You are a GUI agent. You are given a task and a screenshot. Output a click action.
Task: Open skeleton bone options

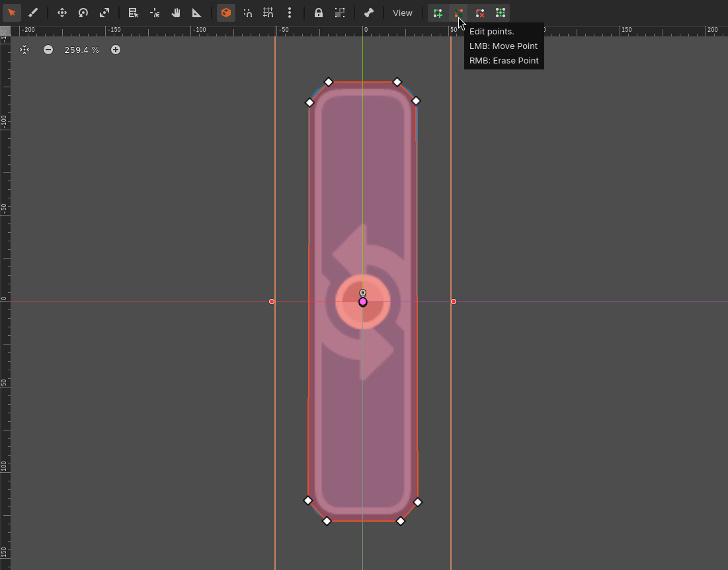[x=369, y=13]
